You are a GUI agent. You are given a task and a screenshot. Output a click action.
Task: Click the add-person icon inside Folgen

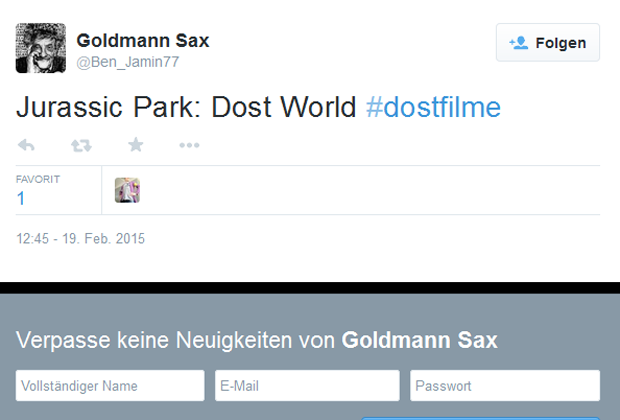(519, 43)
